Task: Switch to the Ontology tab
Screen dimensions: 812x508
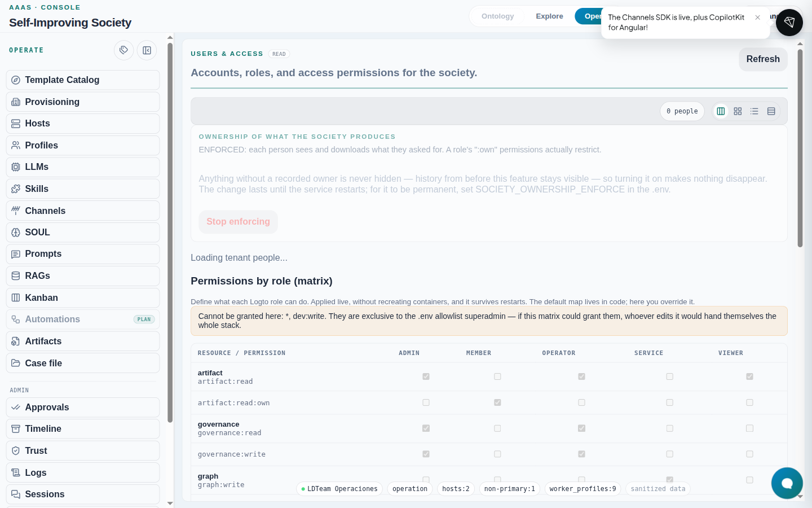Action: point(497,16)
